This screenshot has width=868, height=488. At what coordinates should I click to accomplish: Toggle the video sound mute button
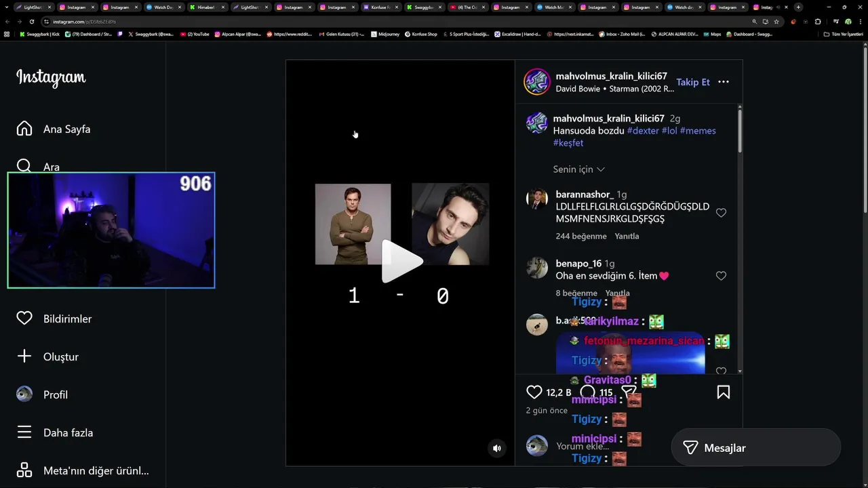coord(497,448)
